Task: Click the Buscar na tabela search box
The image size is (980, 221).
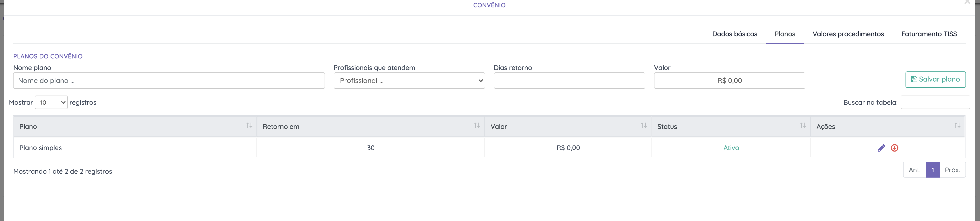Action: tap(935, 103)
